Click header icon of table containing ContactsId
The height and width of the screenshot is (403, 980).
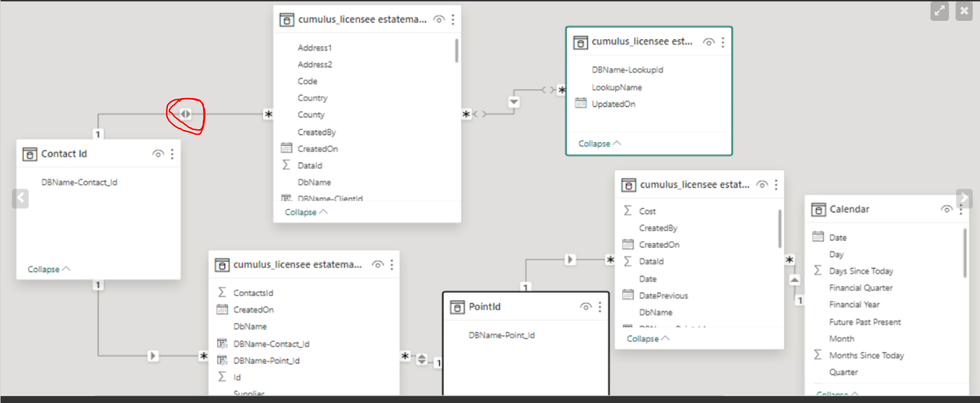click(222, 264)
